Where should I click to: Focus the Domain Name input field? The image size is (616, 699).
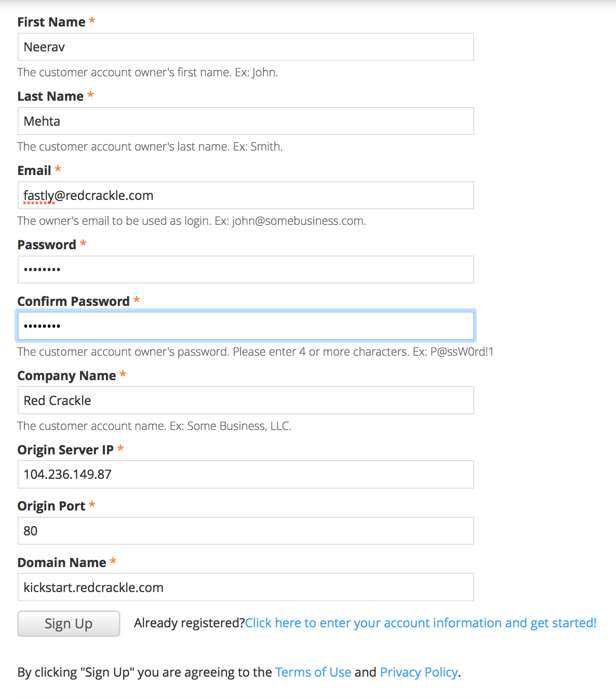point(246,587)
